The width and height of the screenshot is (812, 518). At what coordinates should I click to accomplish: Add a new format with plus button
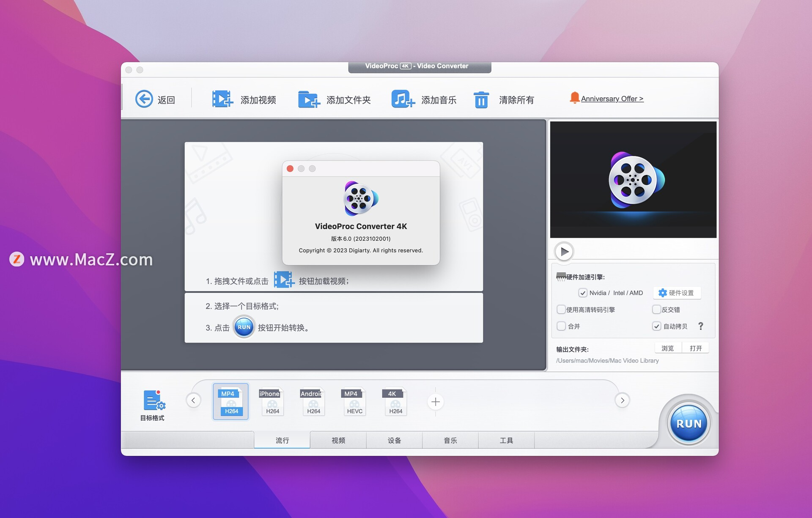tap(436, 402)
